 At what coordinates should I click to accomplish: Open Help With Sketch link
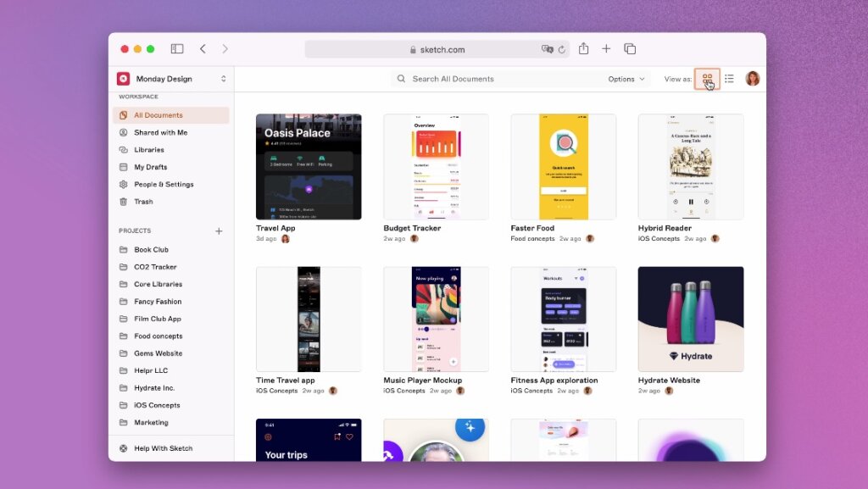pos(163,448)
